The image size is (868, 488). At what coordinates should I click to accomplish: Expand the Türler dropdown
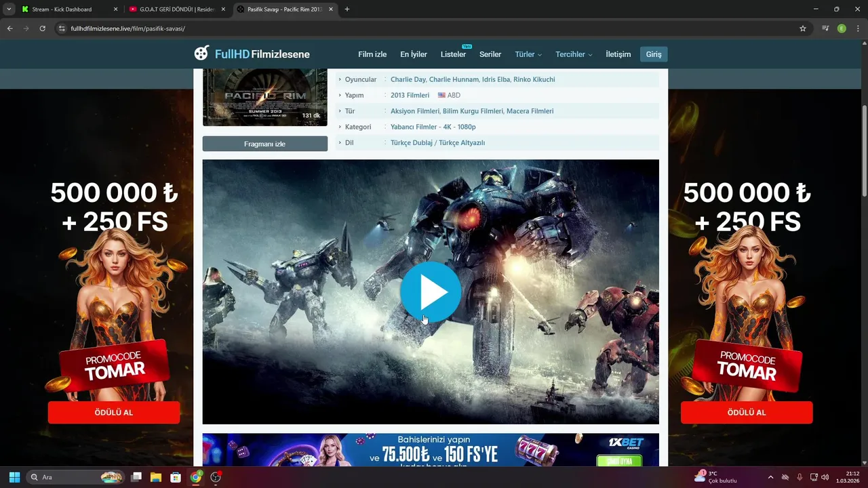[x=528, y=54]
